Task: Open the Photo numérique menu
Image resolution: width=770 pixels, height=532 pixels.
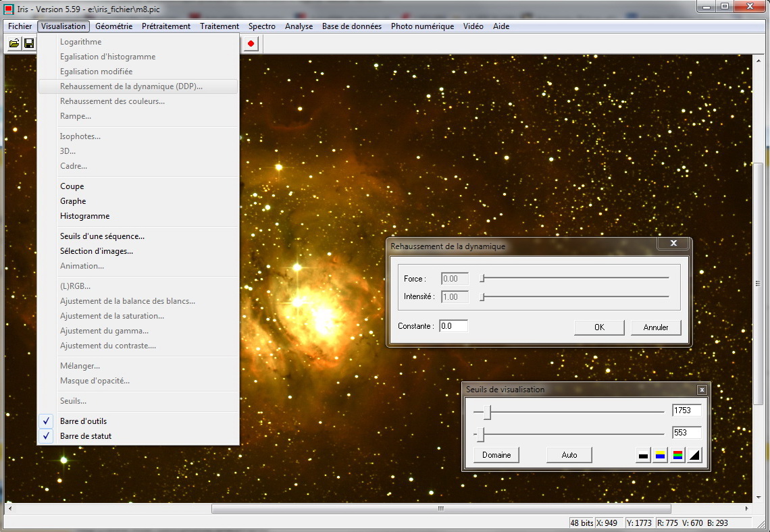Action: (x=422, y=26)
